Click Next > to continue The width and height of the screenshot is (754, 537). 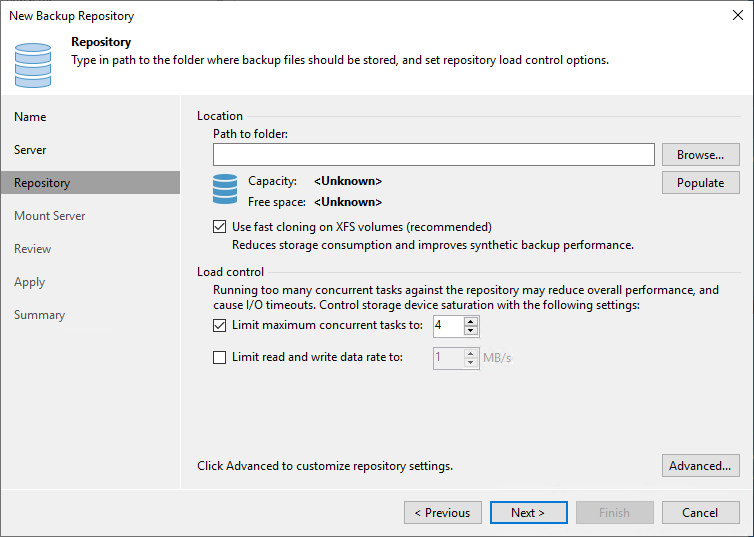point(528,513)
